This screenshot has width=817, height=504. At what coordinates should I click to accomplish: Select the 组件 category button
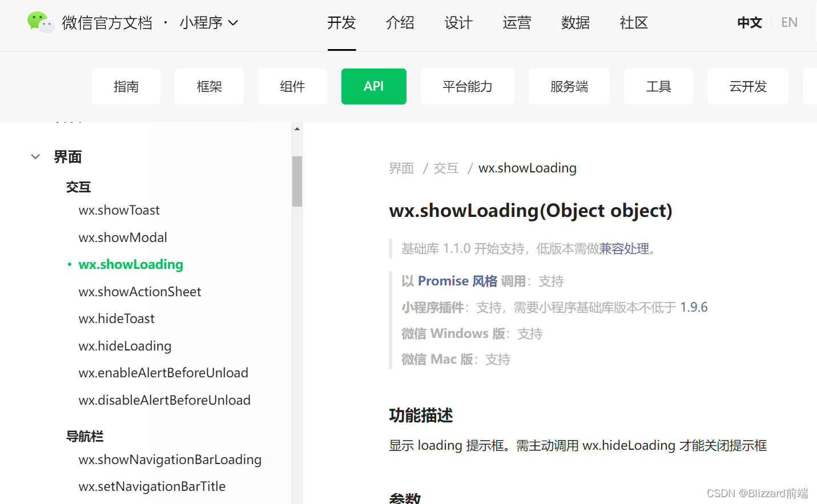[292, 86]
